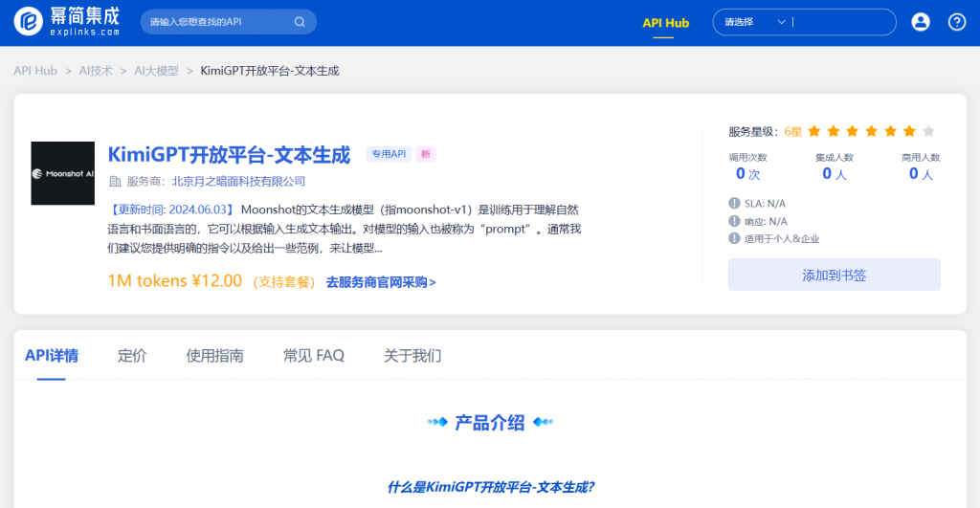Image resolution: width=980 pixels, height=508 pixels.
Task: Click the 新 badge
Action: coord(426,154)
